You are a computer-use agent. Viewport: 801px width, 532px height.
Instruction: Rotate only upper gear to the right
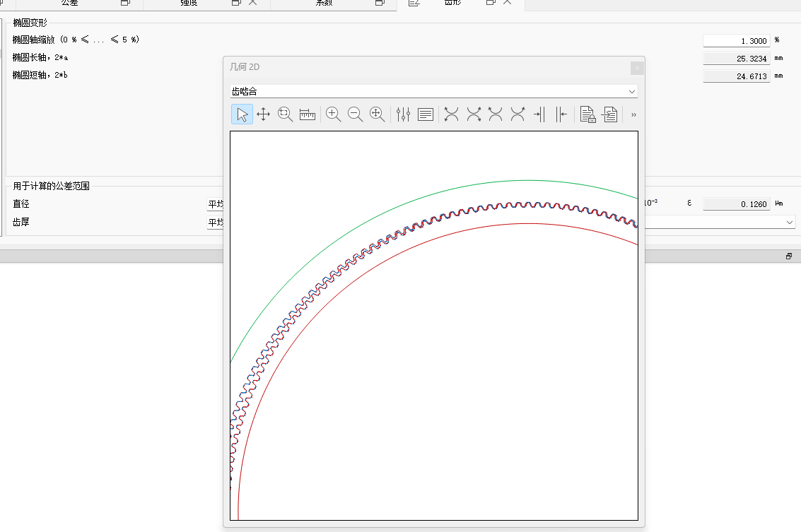(x=518, y=114)
